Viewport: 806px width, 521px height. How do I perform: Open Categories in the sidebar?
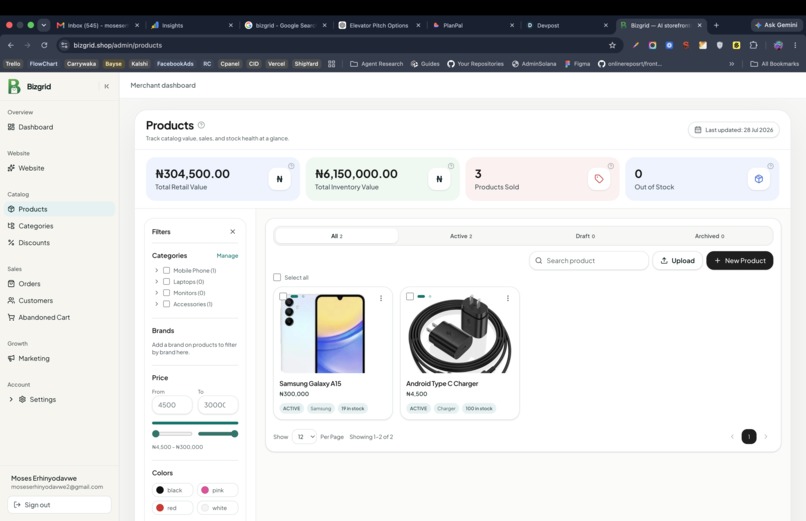point(59,226)
